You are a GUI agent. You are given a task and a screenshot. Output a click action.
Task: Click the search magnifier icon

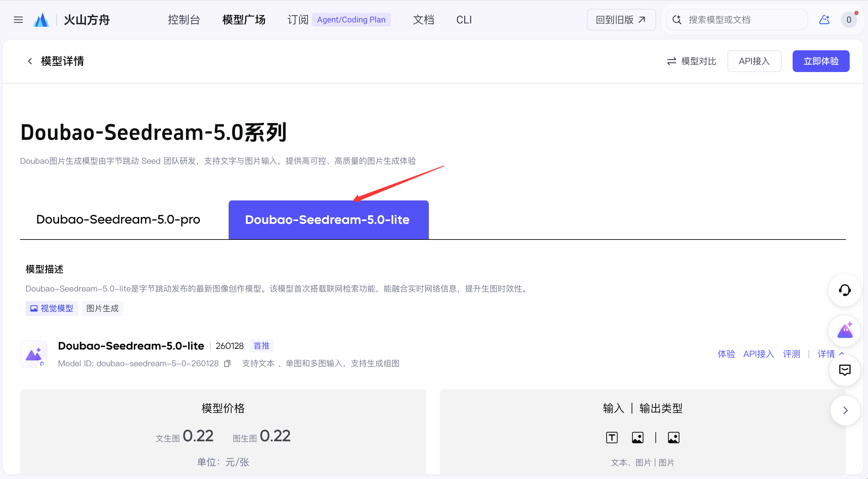click(677, 20)
